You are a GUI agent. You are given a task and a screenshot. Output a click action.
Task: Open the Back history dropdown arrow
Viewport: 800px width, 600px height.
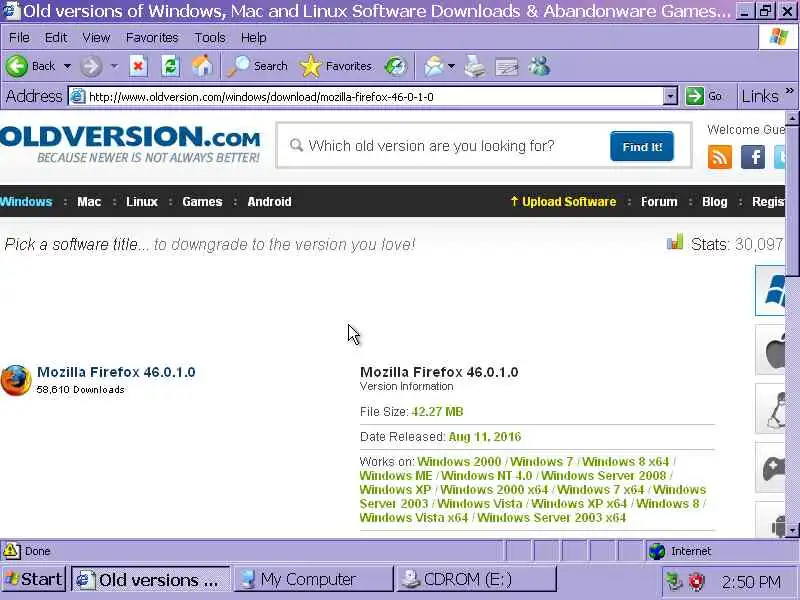tap(67, 66)
